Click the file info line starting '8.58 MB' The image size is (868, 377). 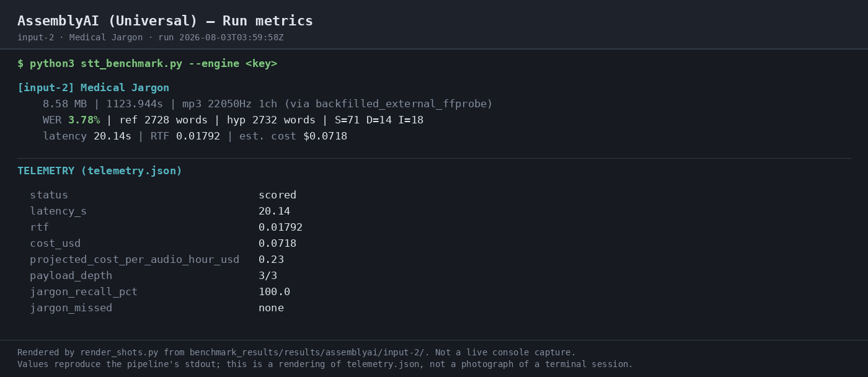click(x=267, y=104)
